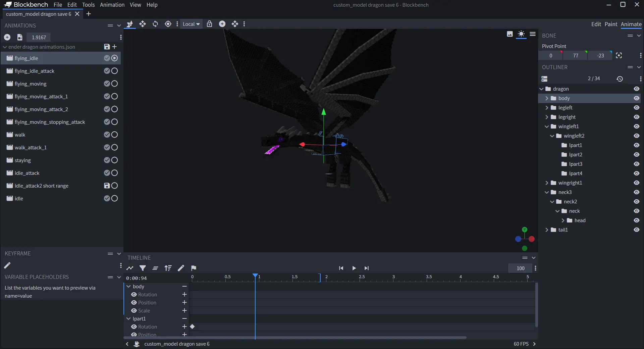Select the Rotate tool in the toolbar
Image resolution: width=644 pixels, height=349 pixels.
(155, 24)
